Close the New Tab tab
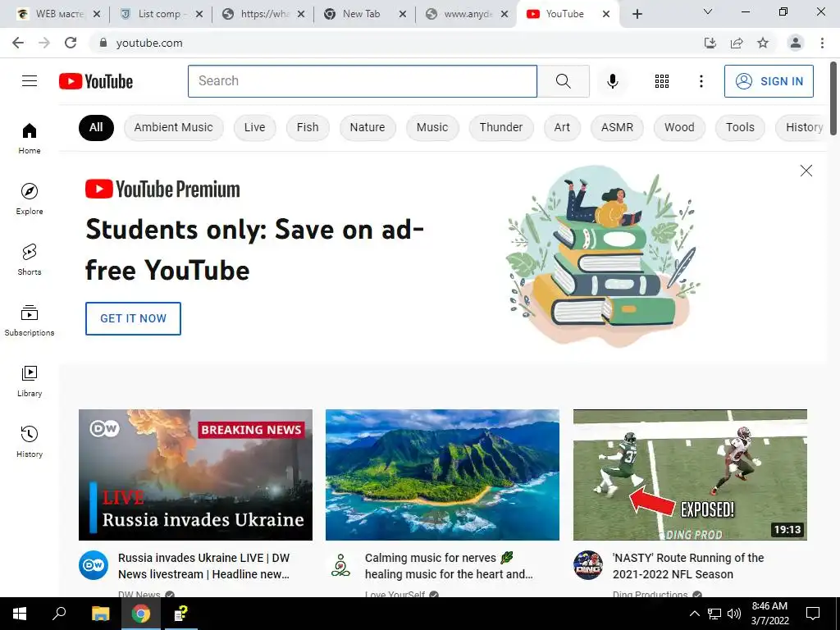Image resolution: width=840 pixels, height=630 pixels. [402, 14]
